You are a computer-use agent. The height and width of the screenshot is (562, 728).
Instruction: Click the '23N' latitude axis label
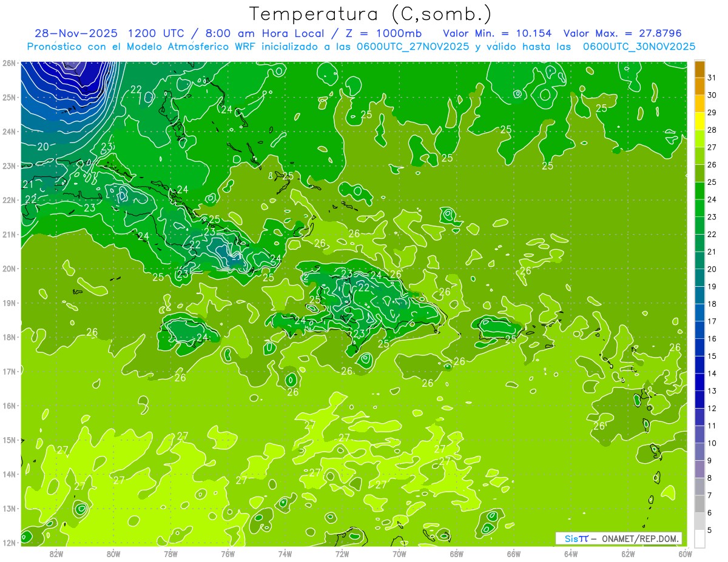[x=9, y=166]
